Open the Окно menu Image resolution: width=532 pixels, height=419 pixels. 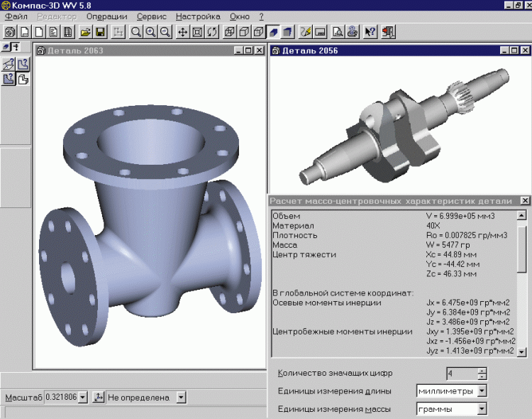(x=240, y=16)
